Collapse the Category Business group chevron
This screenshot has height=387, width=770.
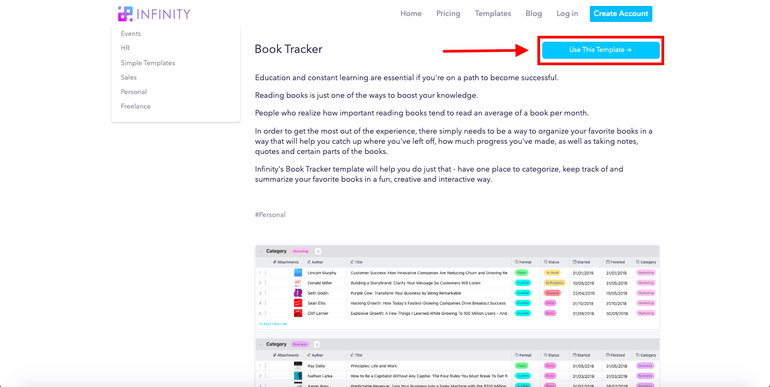pos(261,344)
